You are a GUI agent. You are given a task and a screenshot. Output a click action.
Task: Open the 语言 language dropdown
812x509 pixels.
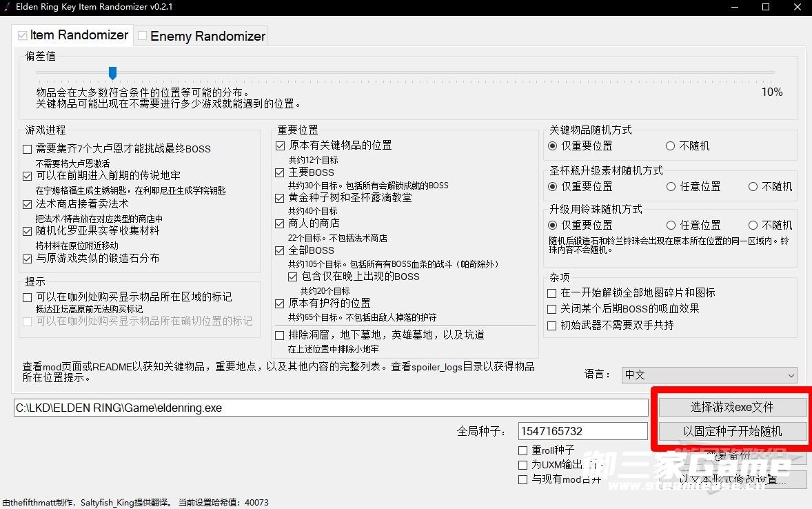click(x=709, y=375)
